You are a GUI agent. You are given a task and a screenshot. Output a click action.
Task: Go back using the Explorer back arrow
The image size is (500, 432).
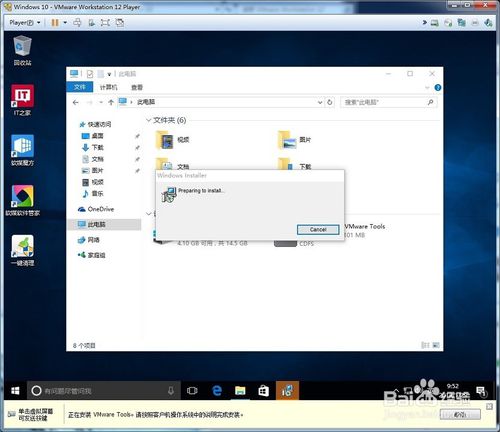[76, 102]
